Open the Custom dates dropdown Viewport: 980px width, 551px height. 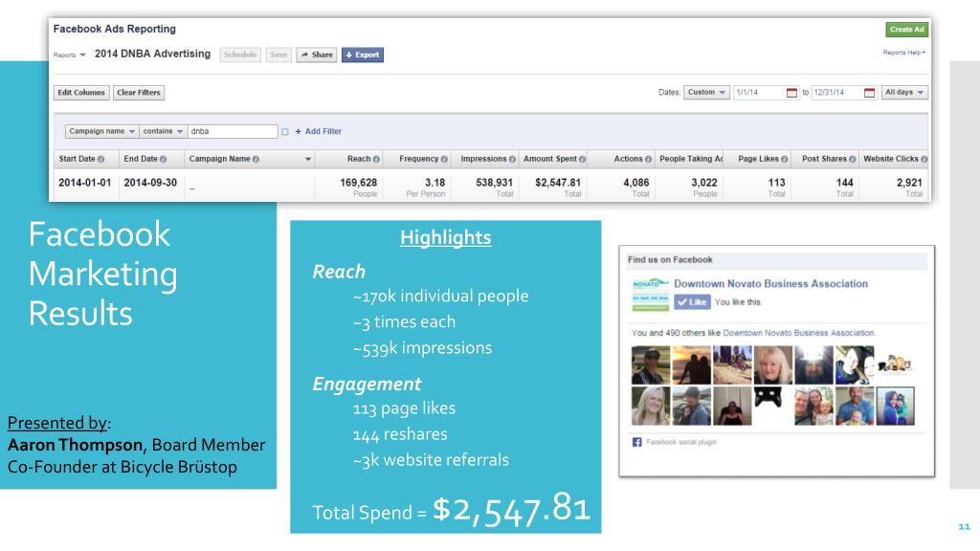pos(706,93)
